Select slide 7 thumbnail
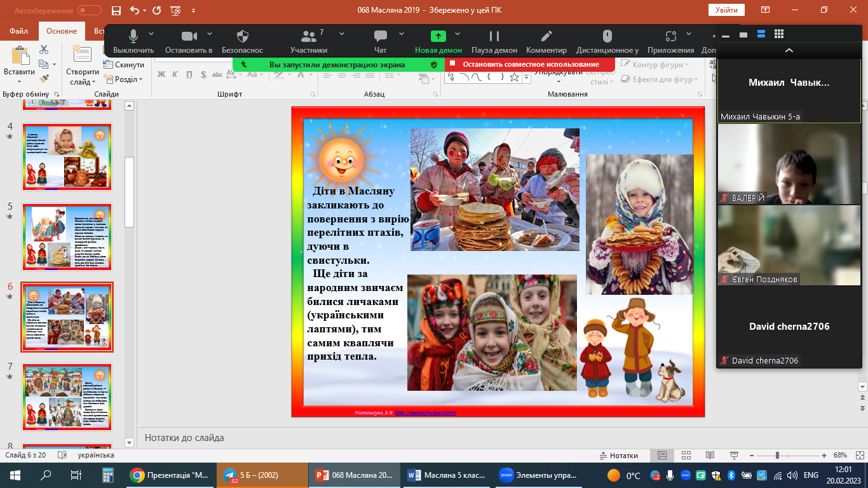868x488 pixels. pyautogui.click(x=67, y=397)
